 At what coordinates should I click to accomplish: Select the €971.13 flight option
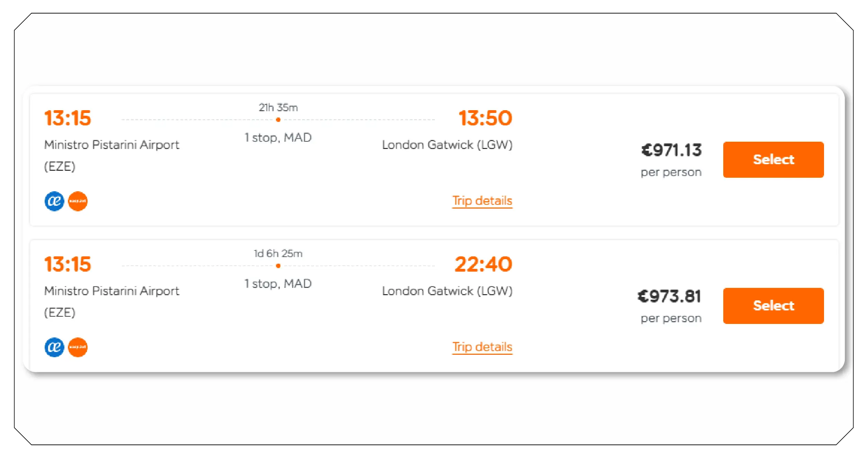[773, 159]
